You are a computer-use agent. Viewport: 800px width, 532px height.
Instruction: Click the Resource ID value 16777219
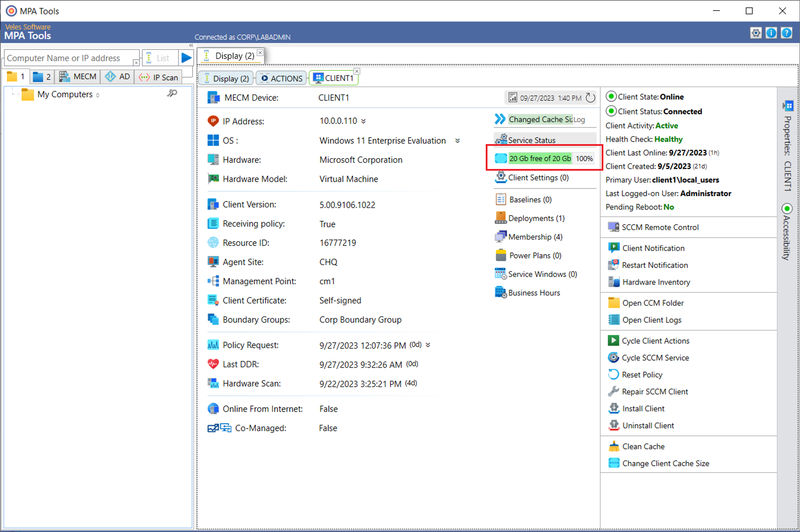point(337,243)
